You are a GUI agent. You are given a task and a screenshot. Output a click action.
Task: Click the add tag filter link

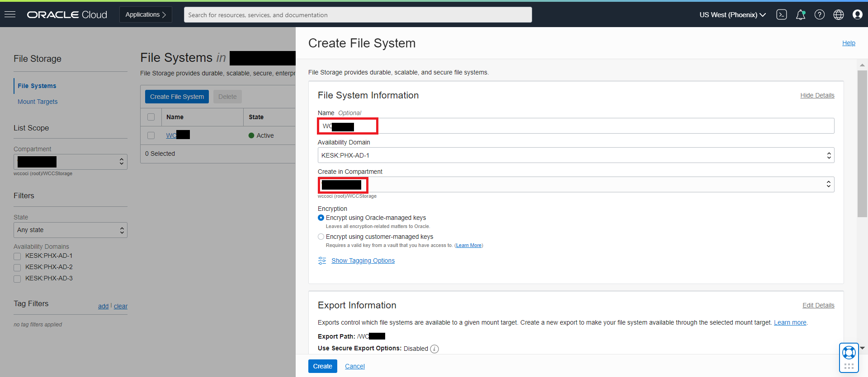pyautogui.click(x=103, y=306)
